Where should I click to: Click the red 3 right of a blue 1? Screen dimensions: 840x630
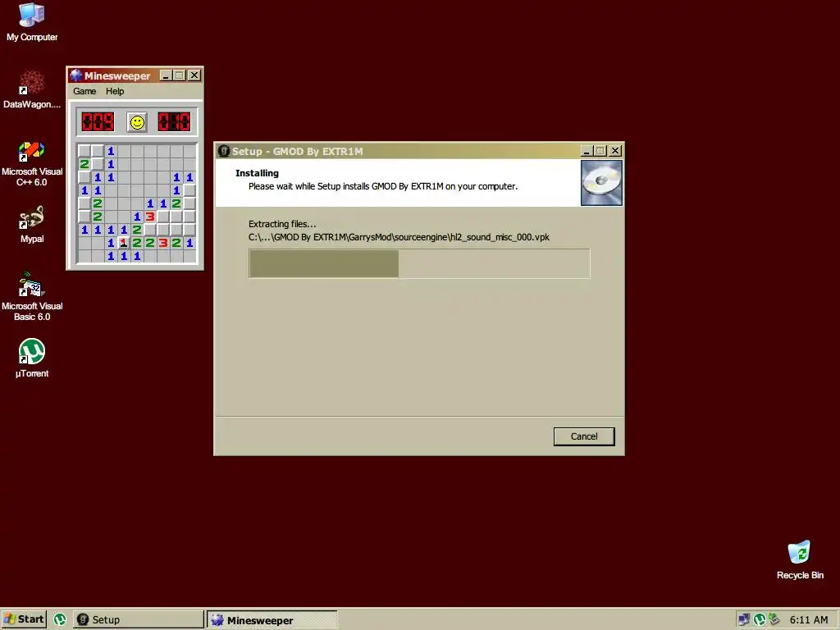pyautogui.click(x=150, y=217)
